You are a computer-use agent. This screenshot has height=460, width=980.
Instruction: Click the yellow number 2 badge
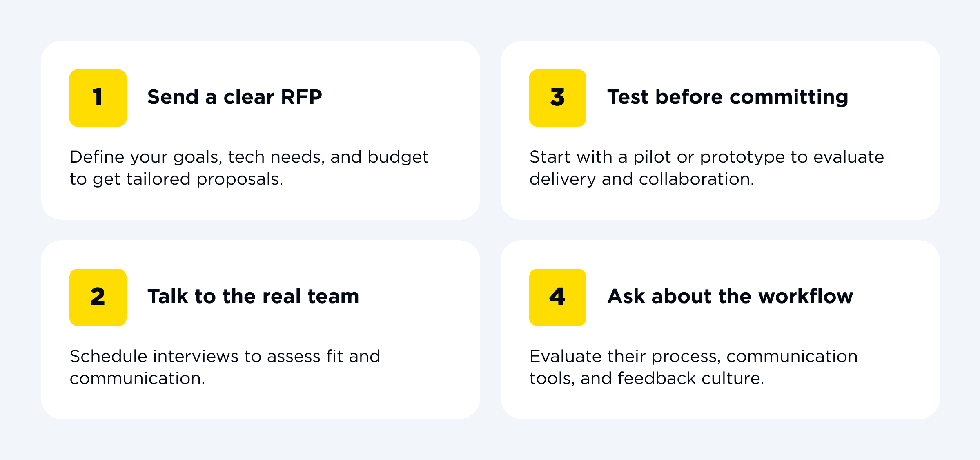[98, 297]
